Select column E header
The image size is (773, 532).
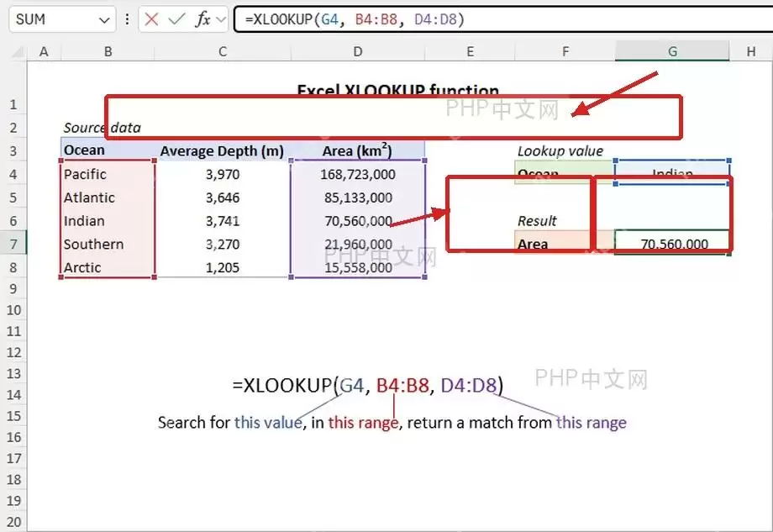pyautogui.click(x=470, y=51)
